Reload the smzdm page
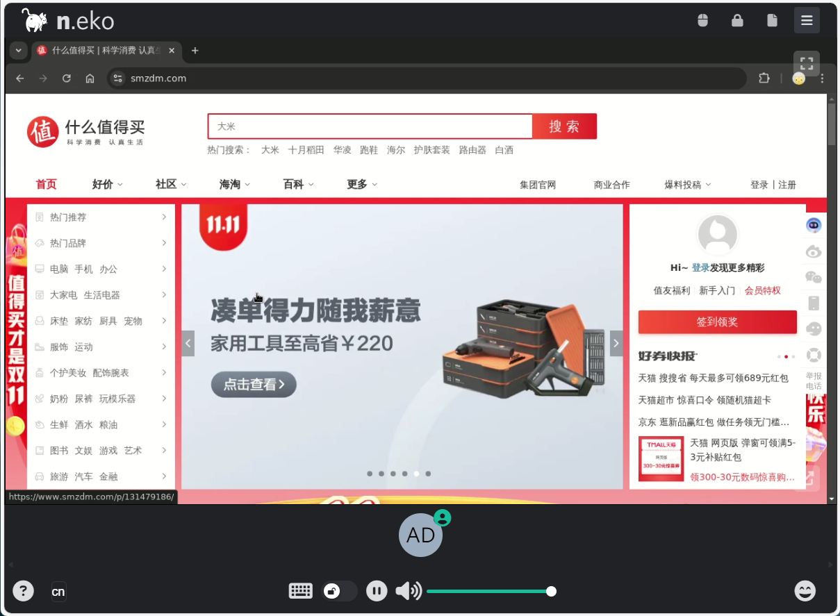 (67, 78)
